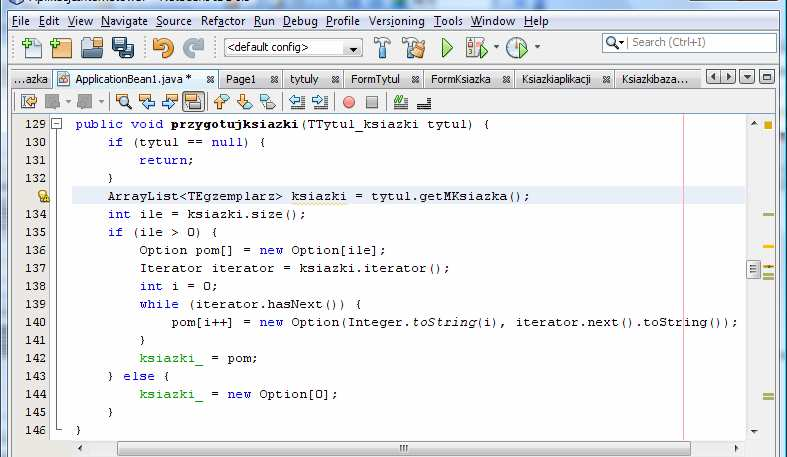This screenshot has width=787, height=457.
Task: Clean and build with the hammer-and-broom icon
Action: (x=414, y=48)
